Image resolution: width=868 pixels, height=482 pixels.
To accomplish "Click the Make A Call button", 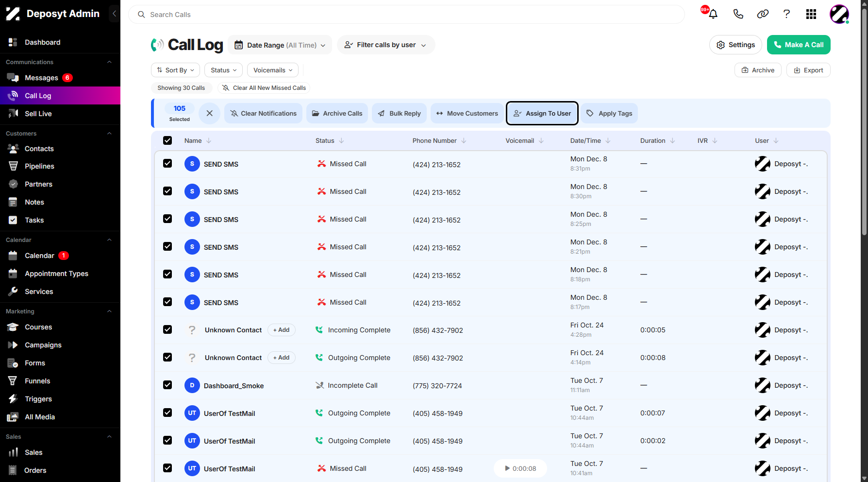I will coord(799,45).
